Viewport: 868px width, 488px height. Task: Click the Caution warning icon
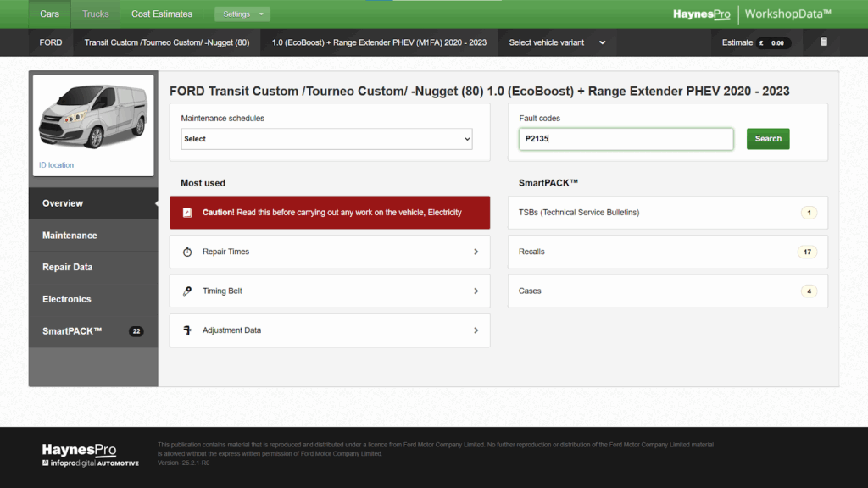(187, 213)
